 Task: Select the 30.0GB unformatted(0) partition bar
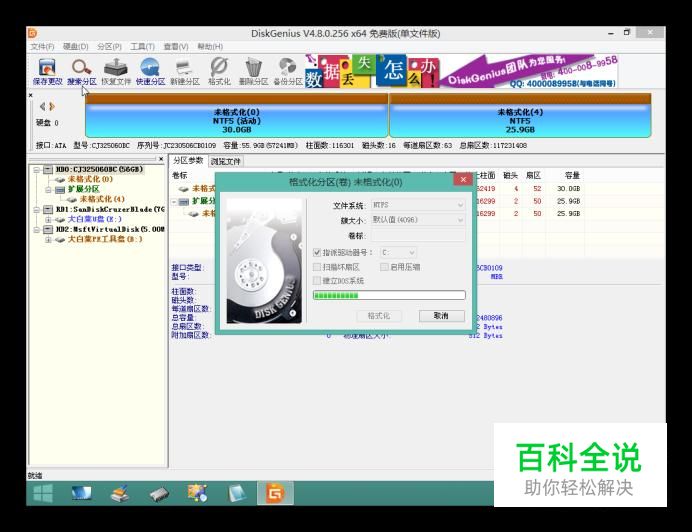(237, 116)
